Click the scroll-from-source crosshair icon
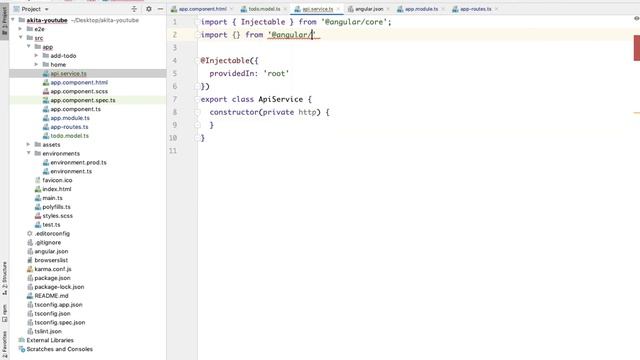Screen dimensions: 640x360 134,9
